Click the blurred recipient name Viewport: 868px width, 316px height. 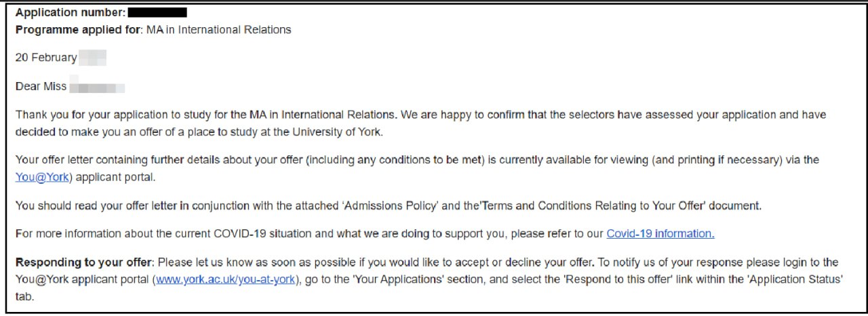coord(97,87)
